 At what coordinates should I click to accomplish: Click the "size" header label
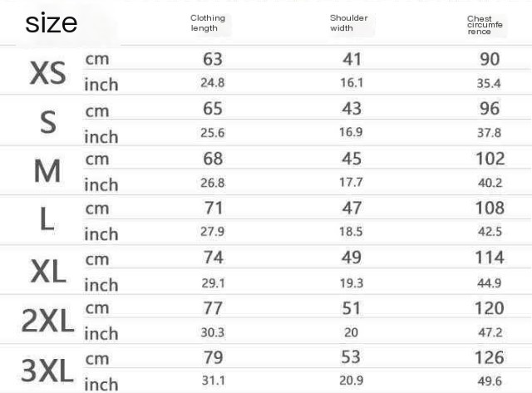click(x=52, y=23)
